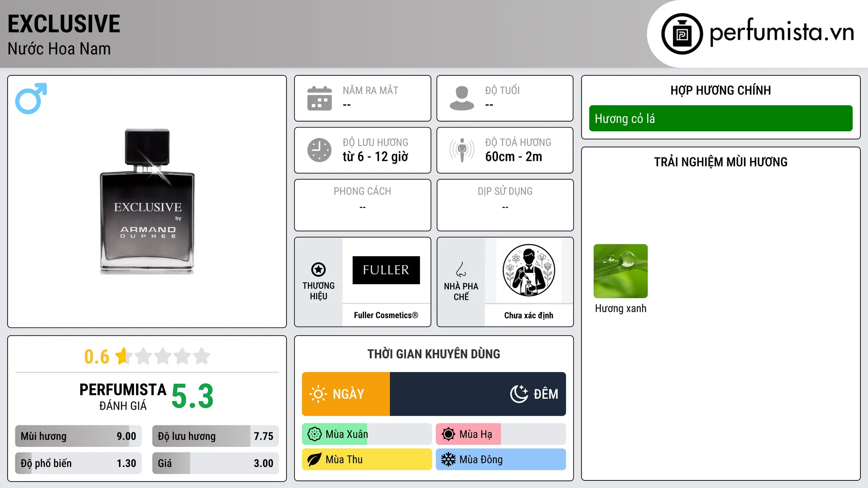Click the sun icon for Mùa Hạ
The width and height of the screenshot is (868, 488).
pos(448,434)
